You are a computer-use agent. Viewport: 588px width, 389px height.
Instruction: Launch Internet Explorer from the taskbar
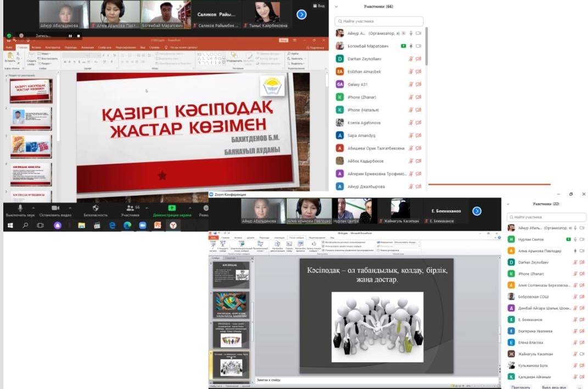(112, 225)
